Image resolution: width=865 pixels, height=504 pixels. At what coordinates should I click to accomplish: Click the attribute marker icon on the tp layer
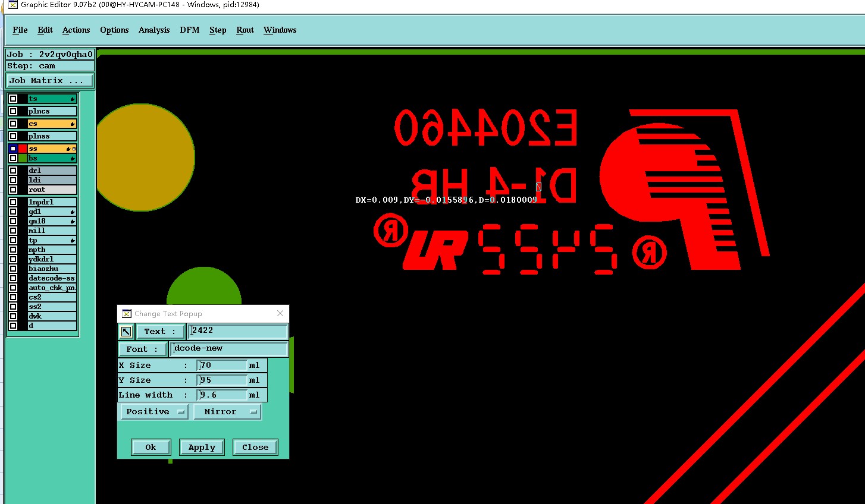(73, 240)
